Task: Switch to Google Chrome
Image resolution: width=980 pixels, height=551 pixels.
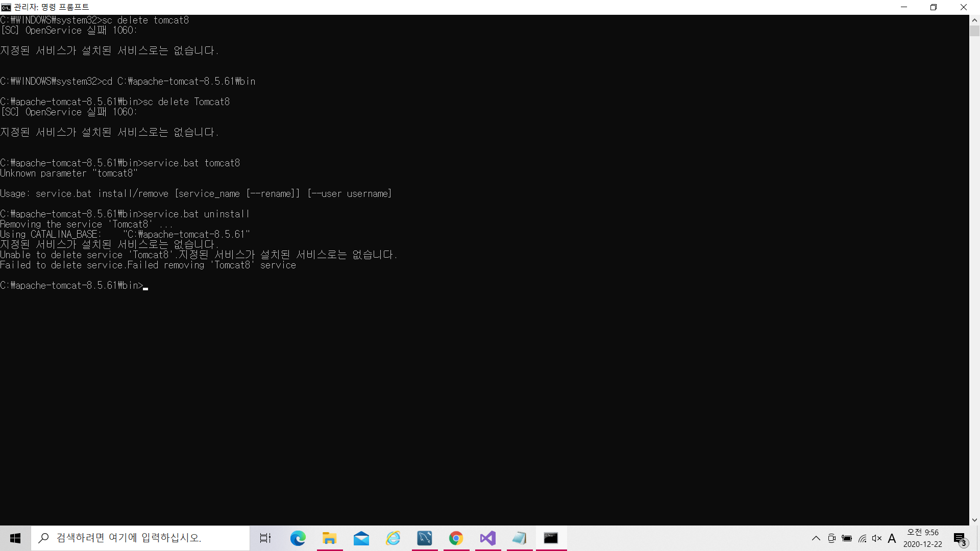Action: click(x=456, y=538)
